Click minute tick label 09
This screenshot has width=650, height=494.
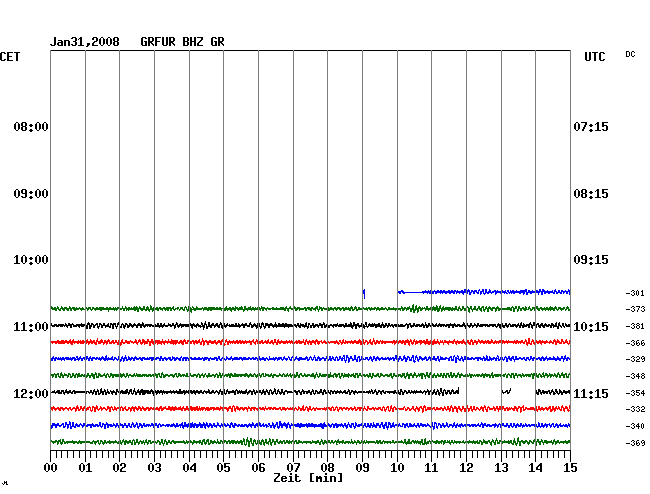[x=362, y=468]
